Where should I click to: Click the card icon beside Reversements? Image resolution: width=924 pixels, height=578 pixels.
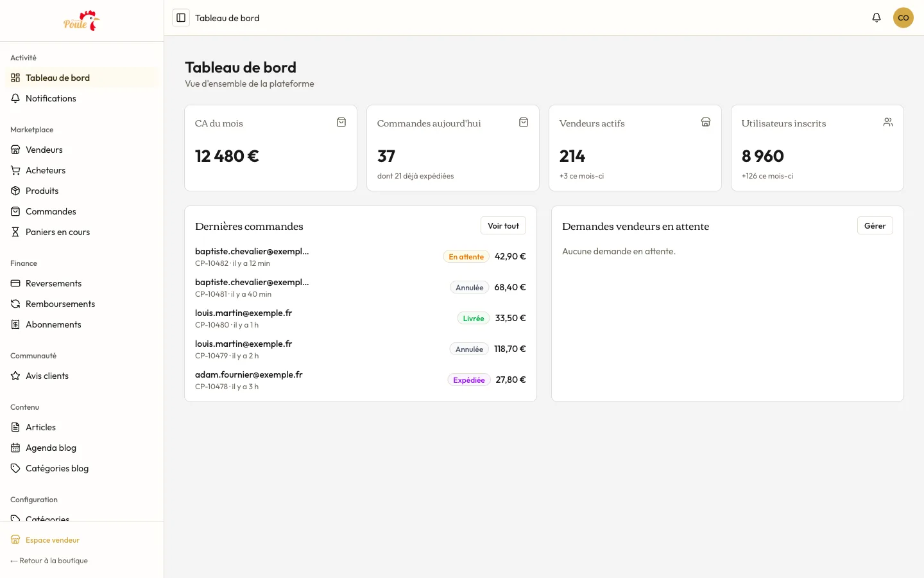point(15,283)
